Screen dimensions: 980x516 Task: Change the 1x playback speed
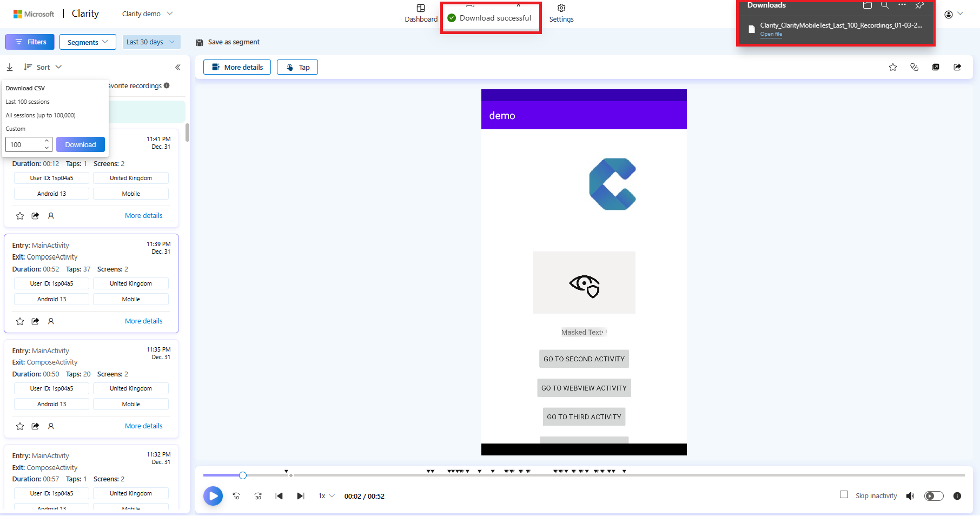click(x=326, y=496)
